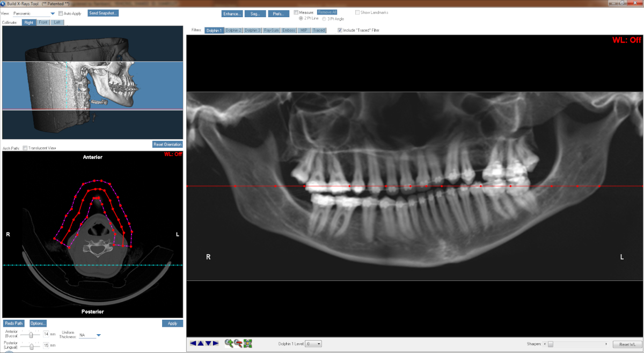This screenshot has height=353, width=644.
Task: Switch collimate view to Front
Action: 43,23
